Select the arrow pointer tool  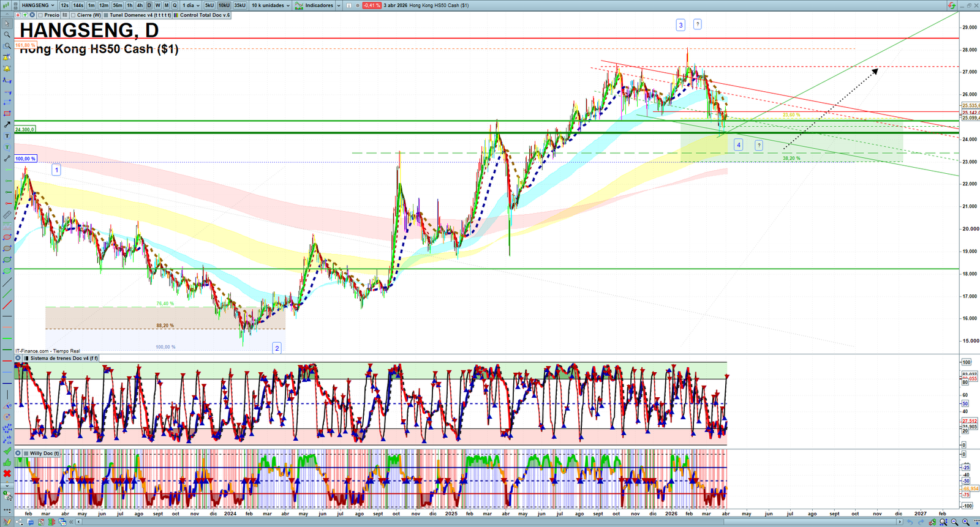(x=7, y=23)
